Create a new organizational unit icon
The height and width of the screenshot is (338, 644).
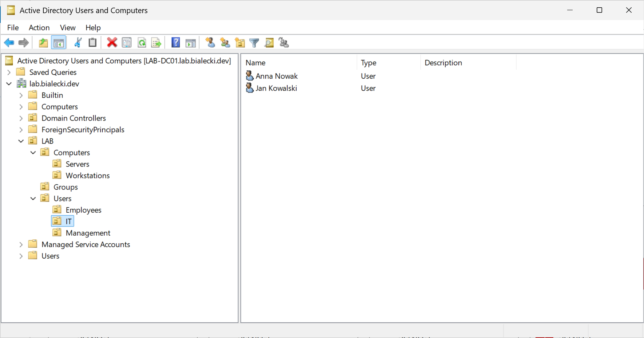click(240, 43)
